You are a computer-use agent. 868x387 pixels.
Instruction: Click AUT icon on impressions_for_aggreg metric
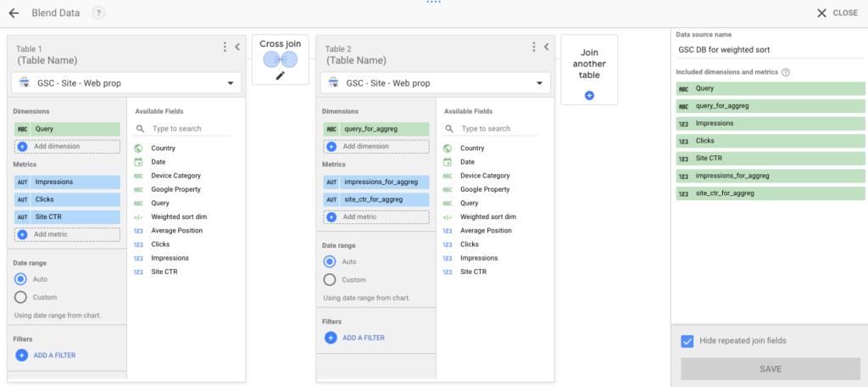click(331, 182)
